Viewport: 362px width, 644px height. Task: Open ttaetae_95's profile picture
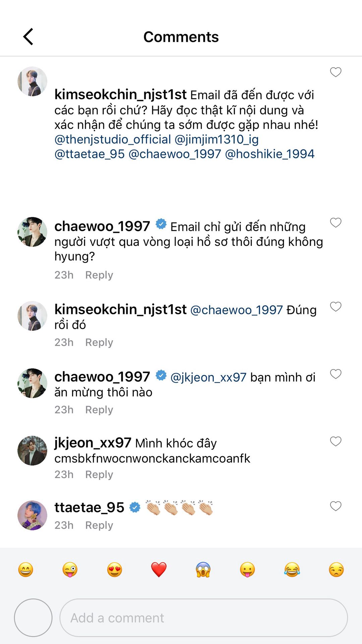pyautogui.click(x=32, y=515)
